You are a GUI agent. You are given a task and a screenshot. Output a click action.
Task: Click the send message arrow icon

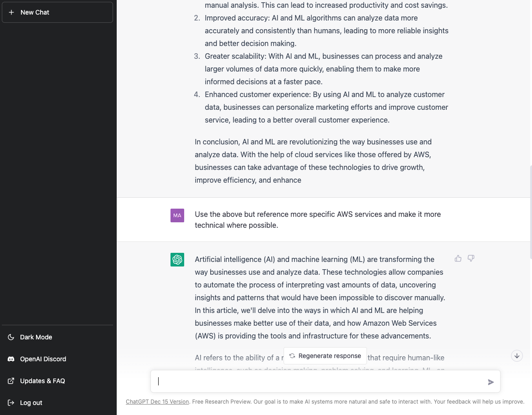[491, 382]
